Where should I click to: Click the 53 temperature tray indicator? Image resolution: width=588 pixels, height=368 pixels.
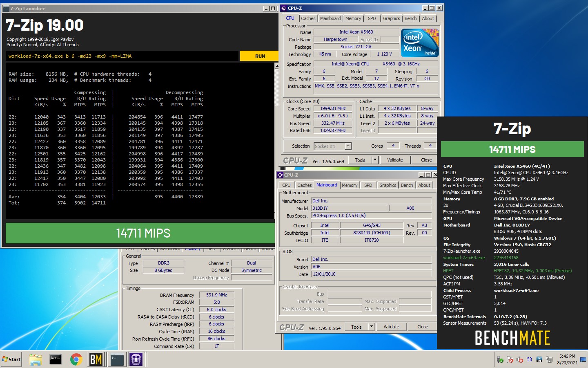pos(530,359)
